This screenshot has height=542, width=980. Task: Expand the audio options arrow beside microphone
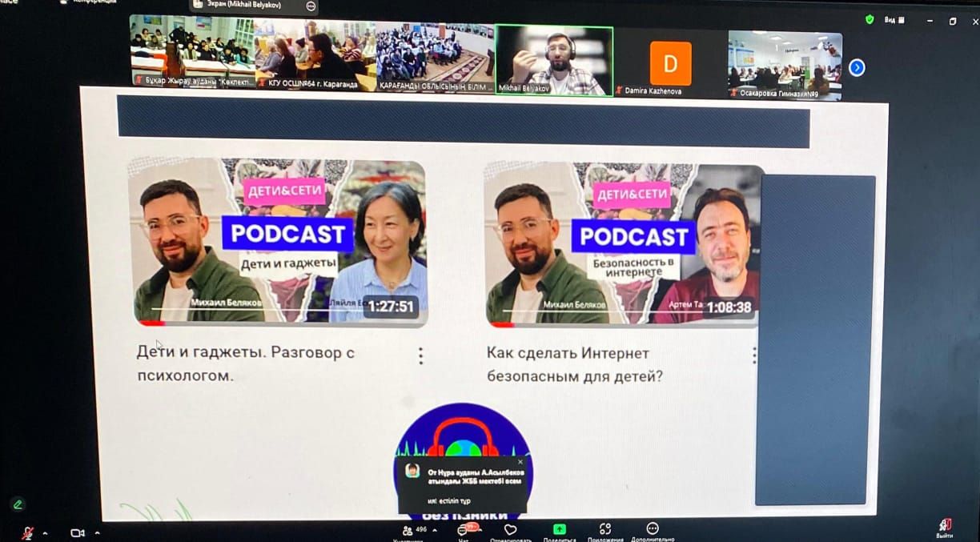coord(45,532)
